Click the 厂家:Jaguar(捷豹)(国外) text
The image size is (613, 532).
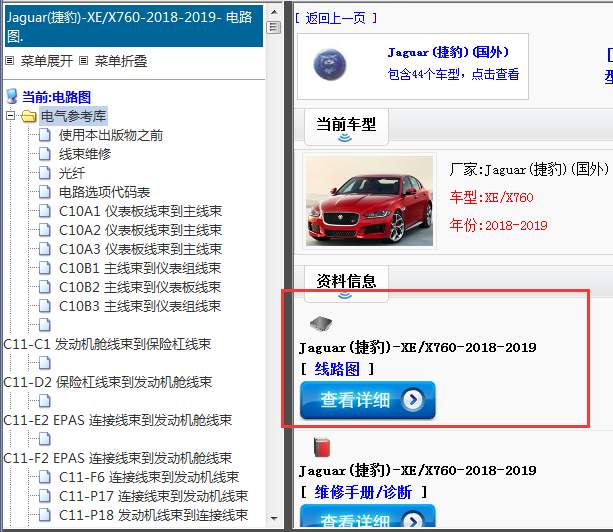point(529,170)
